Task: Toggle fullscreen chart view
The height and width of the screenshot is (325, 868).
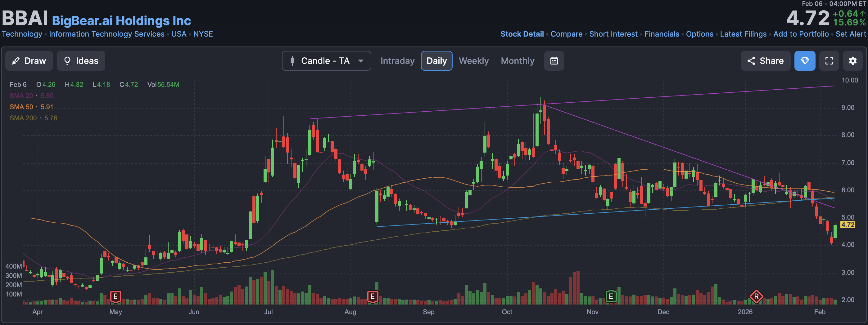Action: [829, 61]
